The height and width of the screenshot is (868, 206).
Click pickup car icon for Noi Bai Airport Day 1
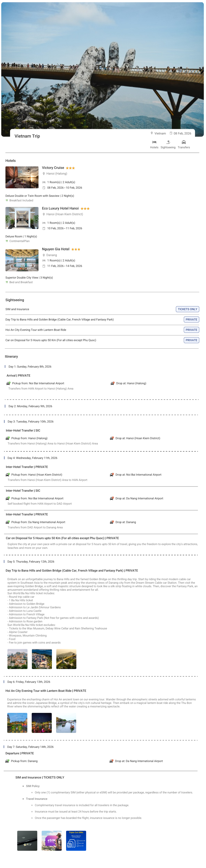[8, 383]
